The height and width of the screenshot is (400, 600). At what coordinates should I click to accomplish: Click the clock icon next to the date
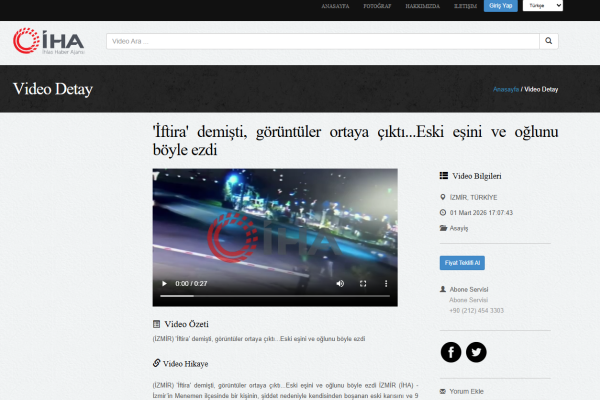[x=443, y=212]
